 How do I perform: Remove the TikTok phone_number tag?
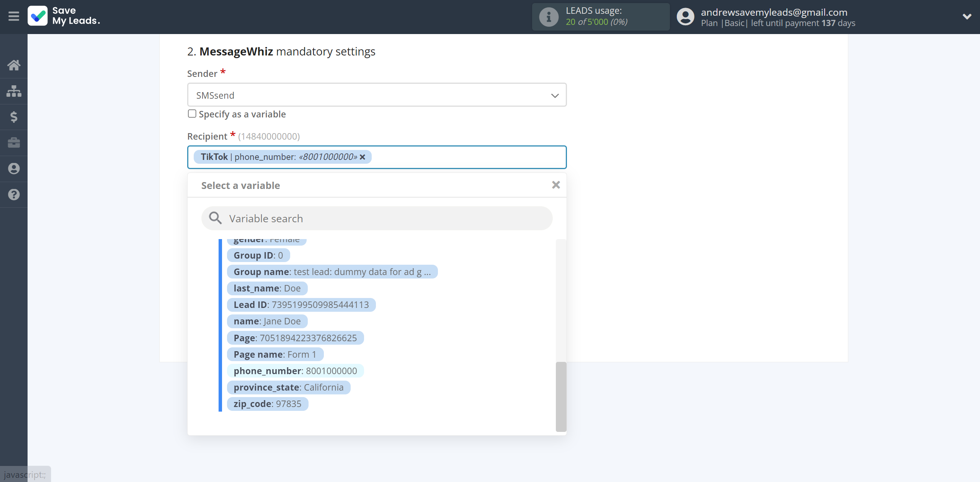coord(363,157)
